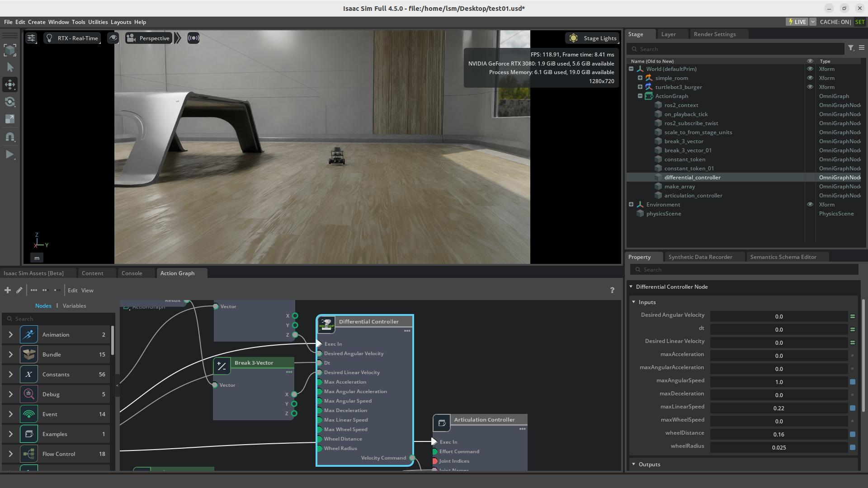The width and height of the screenshot is (868, 488).
Task: Select ros2_subscribe_twist node in Stage
Action: [x=691, y=123]
